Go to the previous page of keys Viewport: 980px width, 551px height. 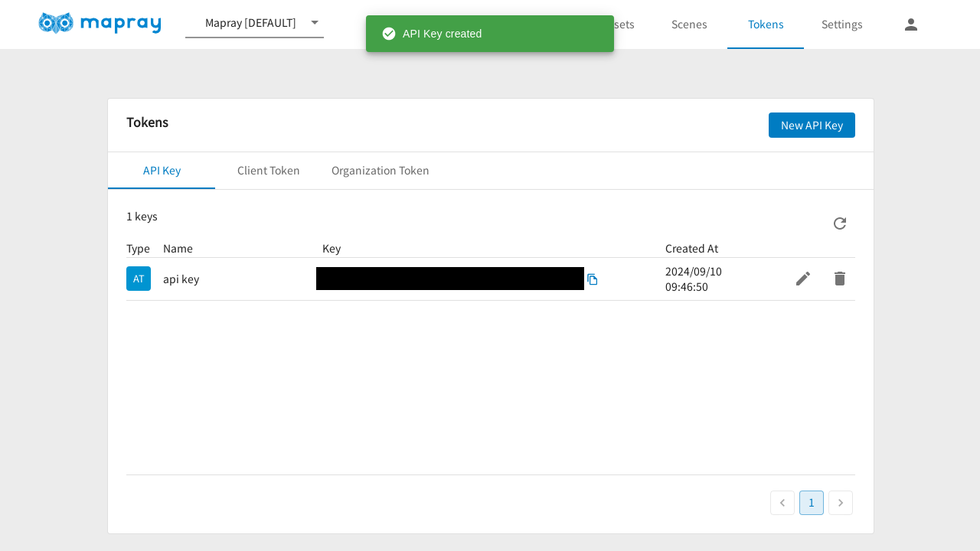(782, 503)
